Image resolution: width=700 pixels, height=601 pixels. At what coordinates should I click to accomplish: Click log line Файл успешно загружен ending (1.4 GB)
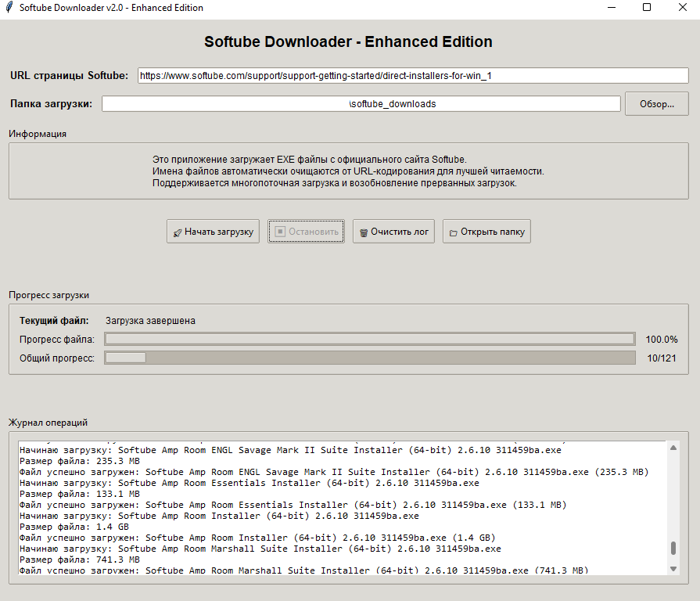click(257, 538)
